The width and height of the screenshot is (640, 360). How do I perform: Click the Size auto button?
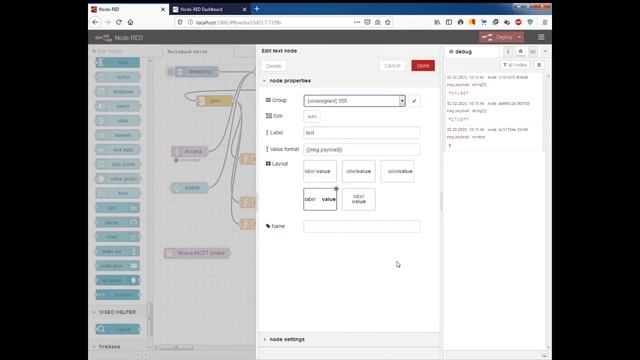pyautogui.click(x=312, y=116)
